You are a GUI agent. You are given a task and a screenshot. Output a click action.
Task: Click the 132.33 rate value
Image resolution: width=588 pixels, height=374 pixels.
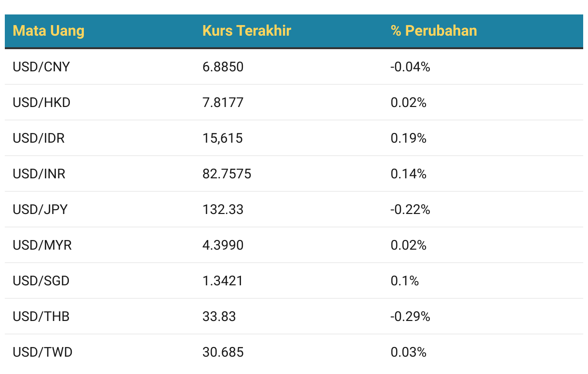tap(223, 210)
